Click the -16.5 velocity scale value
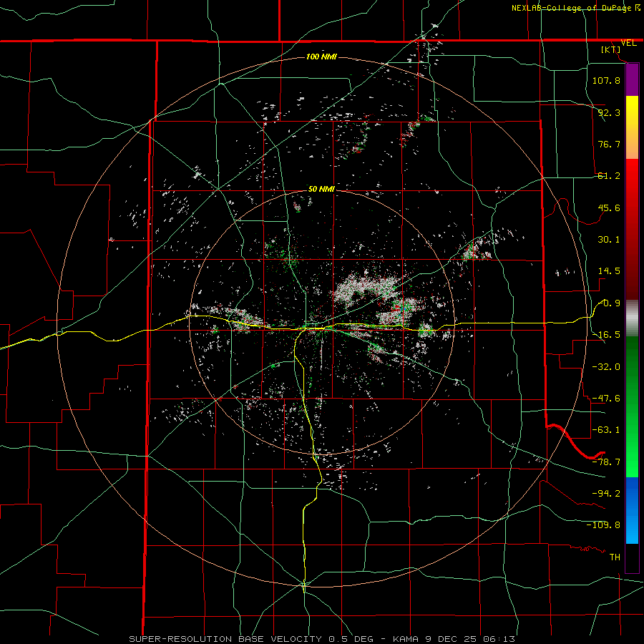This screenshot has width=644, height=644. [606, 335]
